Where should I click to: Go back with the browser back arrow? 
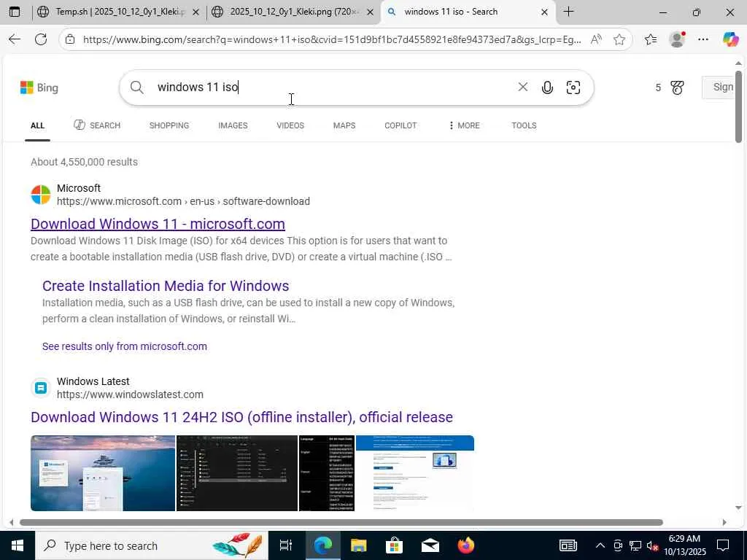click(x=15, y=39)
